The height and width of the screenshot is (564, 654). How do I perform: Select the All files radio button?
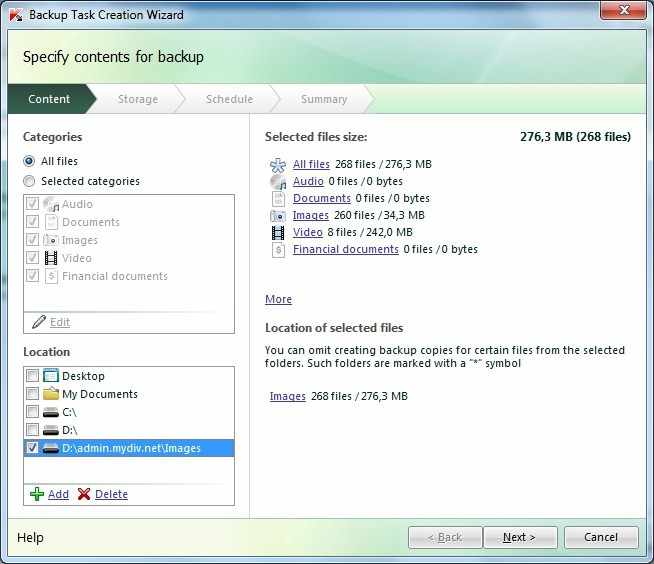point(29,161)
